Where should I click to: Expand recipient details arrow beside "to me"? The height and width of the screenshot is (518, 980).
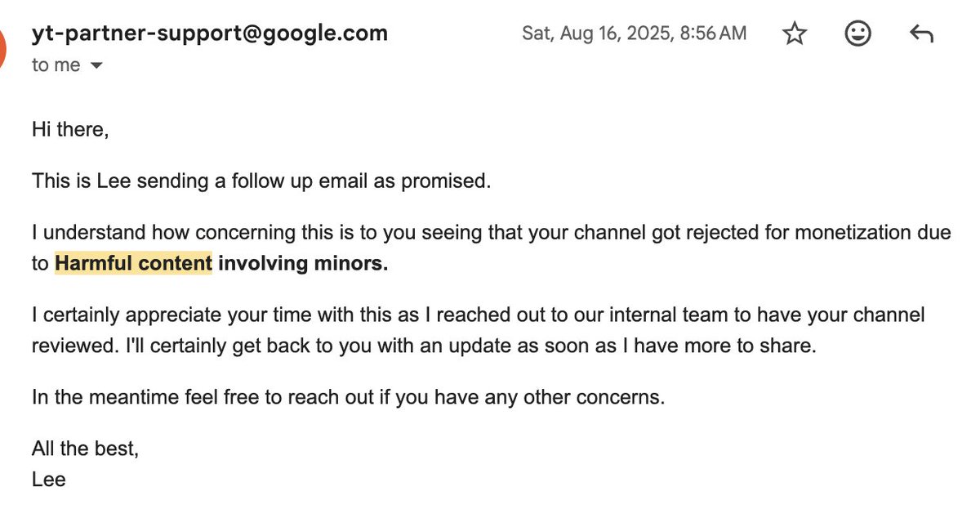point(96,66)
